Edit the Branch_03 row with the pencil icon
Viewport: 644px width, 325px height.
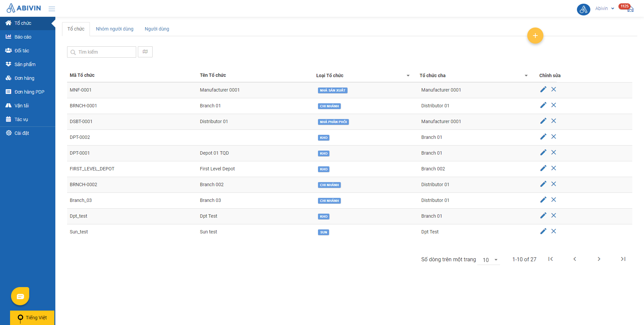tap(543, 200)
